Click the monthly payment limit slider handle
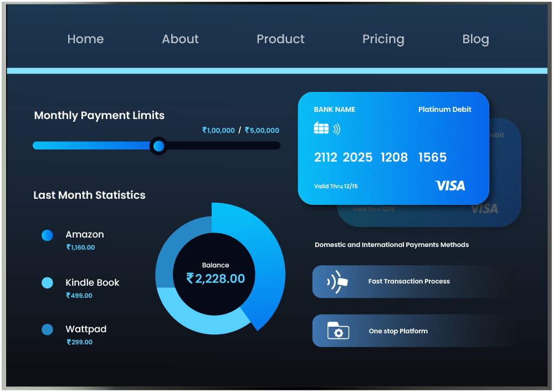Screen dimensions: 553x392 158,146
